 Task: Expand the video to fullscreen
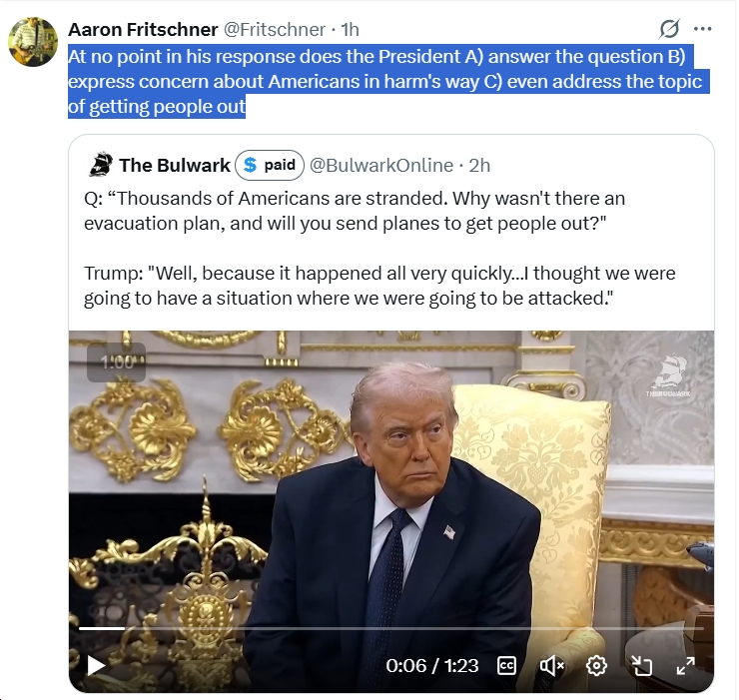(685, 666)
